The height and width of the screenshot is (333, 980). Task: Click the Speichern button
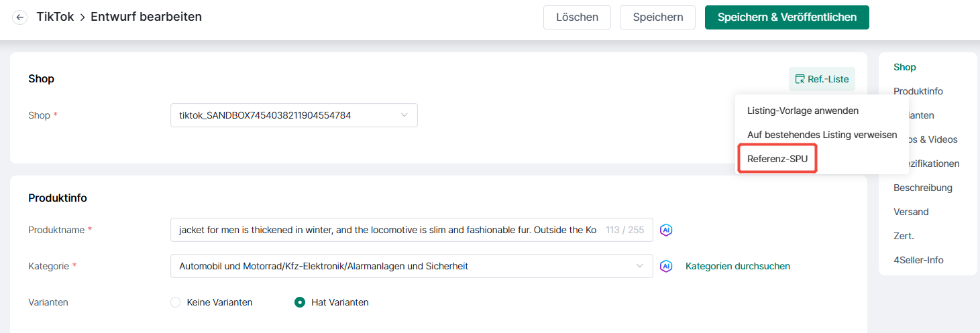[657, 17]
